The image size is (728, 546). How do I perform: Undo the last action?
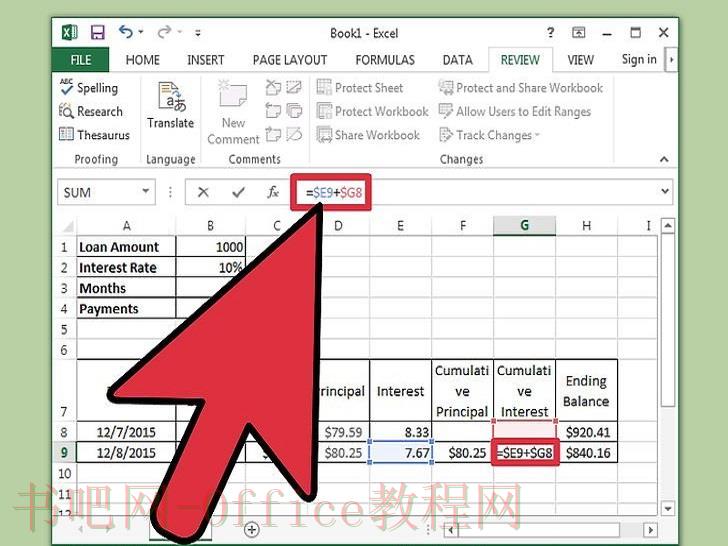pos(126,32)
